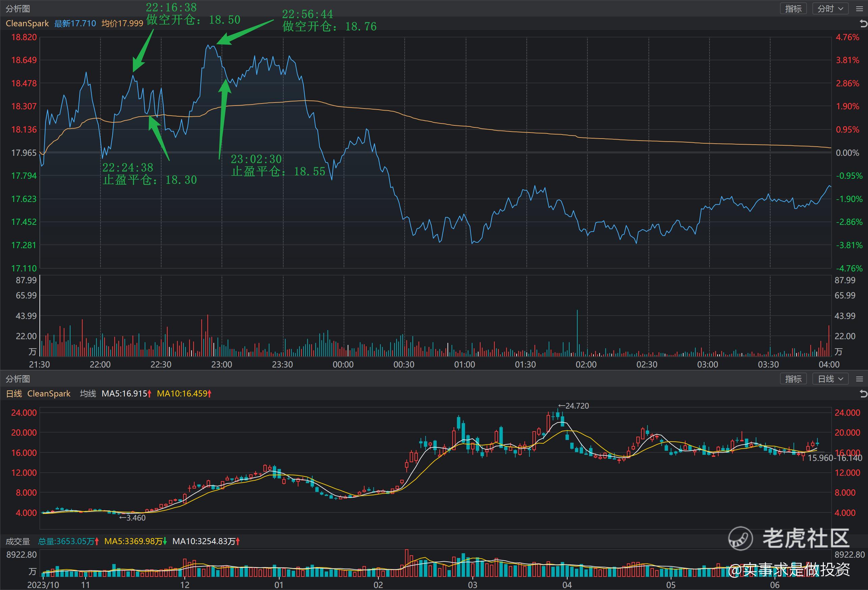Click the -4.76% bottom percentage label
Image resolution: width=868 pixels, height=590 pixels.
tap(849, 268)
